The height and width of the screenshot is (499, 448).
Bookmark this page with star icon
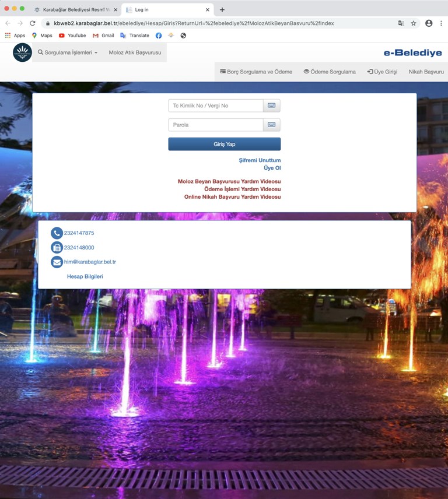pyautogui.click(x=414, y=23)
